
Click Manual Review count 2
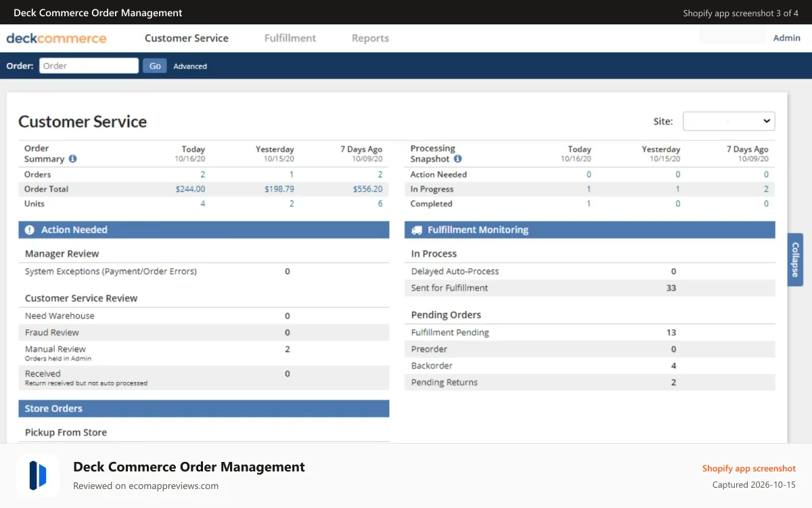(288, 350)
